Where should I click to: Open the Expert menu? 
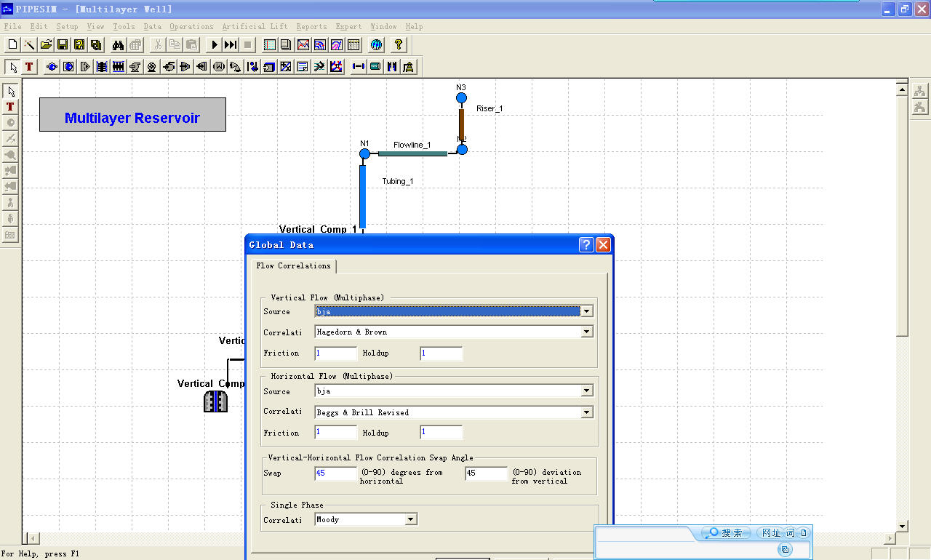click(348, 27)
